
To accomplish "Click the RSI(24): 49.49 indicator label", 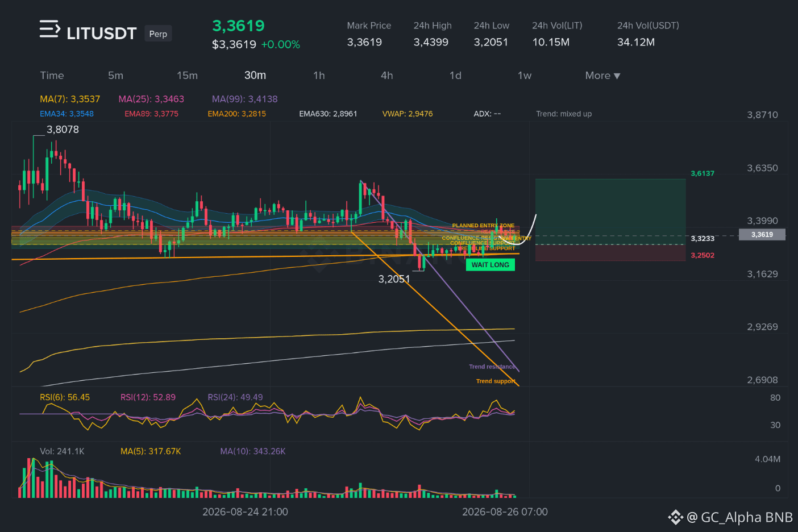I will click(235, 397).
